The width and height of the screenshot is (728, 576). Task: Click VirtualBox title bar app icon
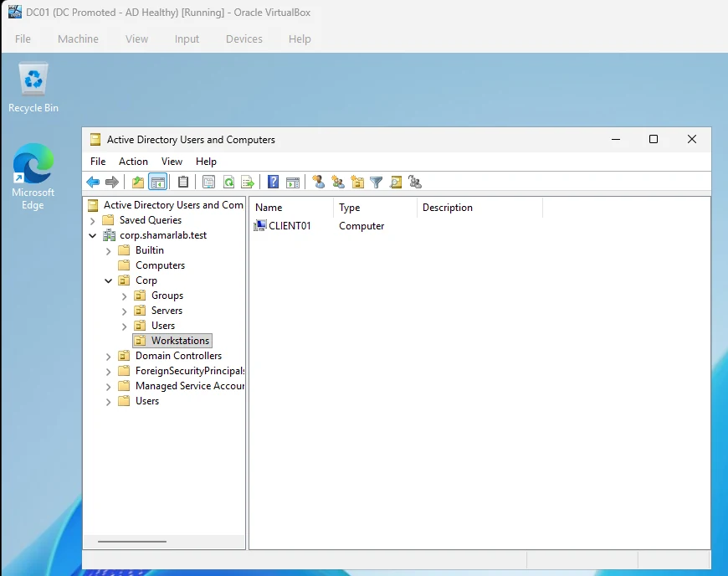point(15,12)
